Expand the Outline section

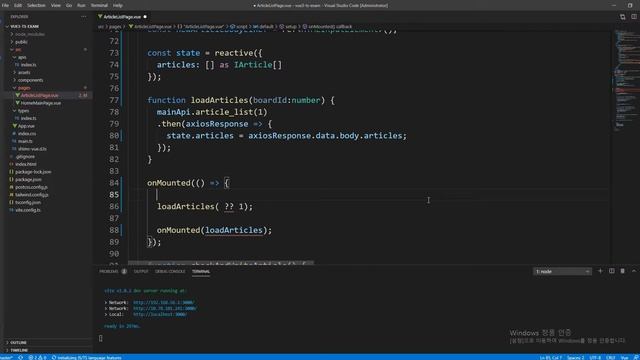[18, 342]
